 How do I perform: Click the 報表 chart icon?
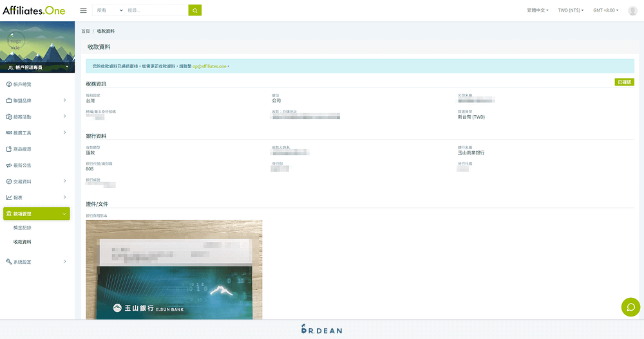click(8, 197)
